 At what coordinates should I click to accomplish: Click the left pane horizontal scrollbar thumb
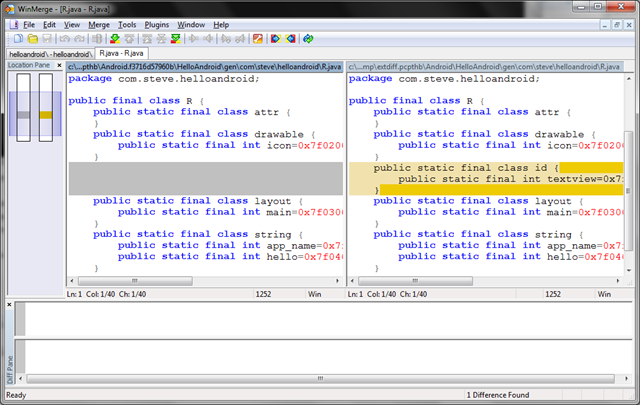tap(135, 281)
